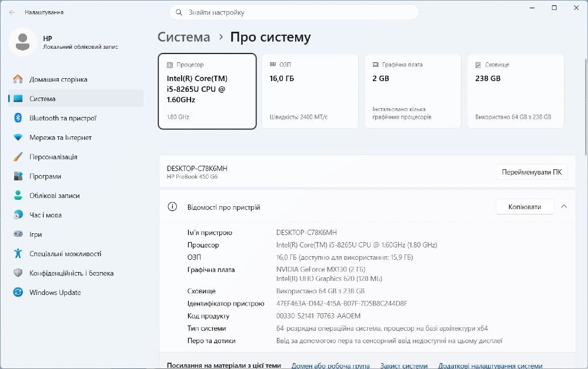
Task: Click the back arrow icon
Action: tap(12, 12)
